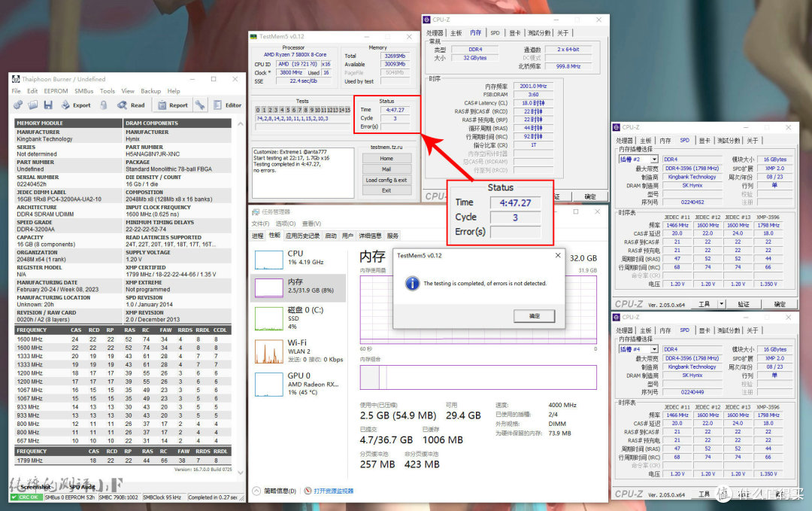Click the Read button in Thaiphoon Burner toolbar
The width and height of the screenshot is (812, 511).
[x=131, y=105]
